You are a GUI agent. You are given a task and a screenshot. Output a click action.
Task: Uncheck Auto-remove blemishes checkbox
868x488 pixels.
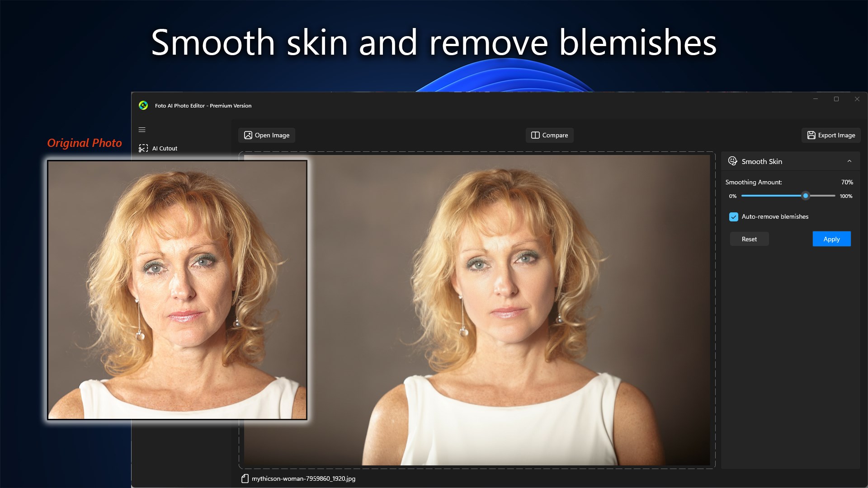click(x=734, y=217)
